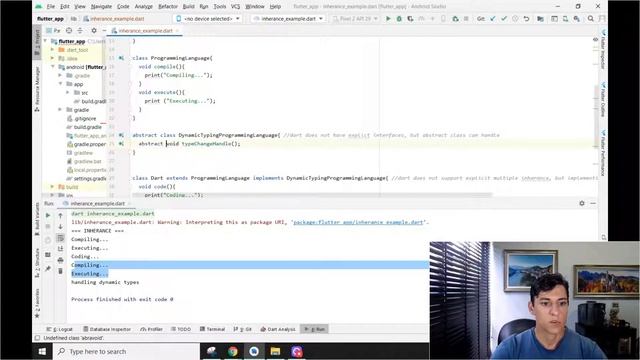
Task: Open TODO tool window
Action: pos(181,329)
